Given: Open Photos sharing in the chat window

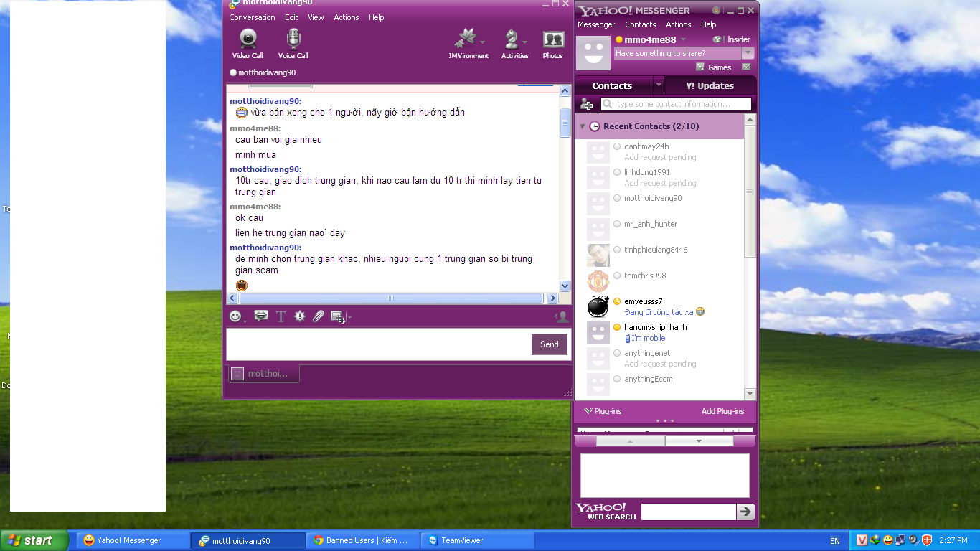Looking at the screenshot, I should tap(552, 43).
